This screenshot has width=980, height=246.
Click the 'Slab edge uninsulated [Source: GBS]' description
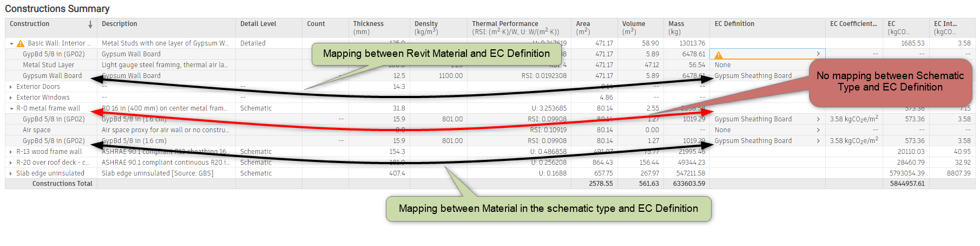[x=157, y=173]
